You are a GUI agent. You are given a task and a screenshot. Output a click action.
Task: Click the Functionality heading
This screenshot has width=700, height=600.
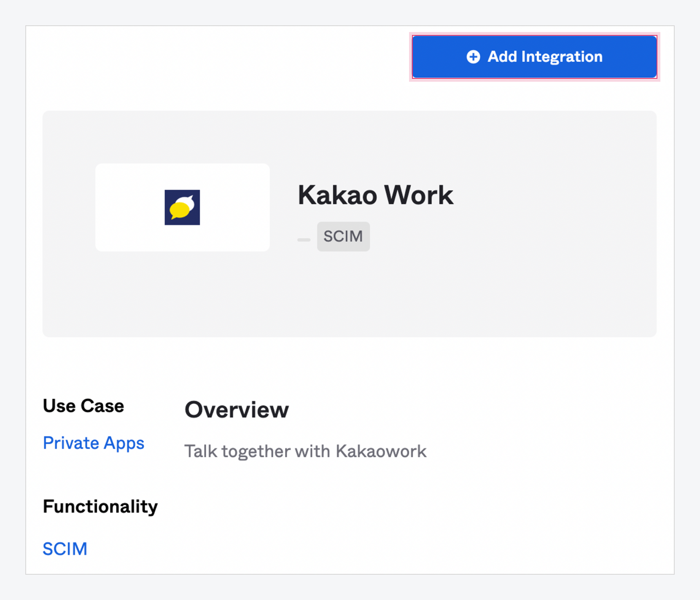[x=100, y=506]
